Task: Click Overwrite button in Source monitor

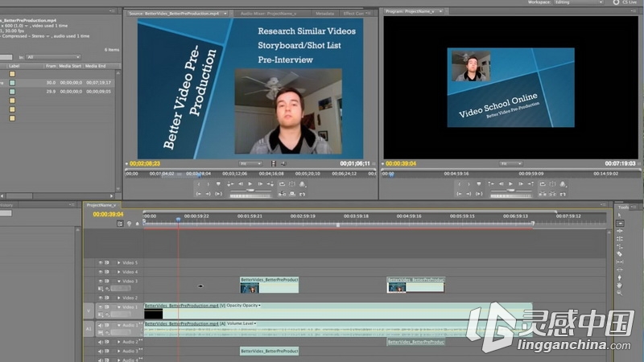Action: [x=292, y=194]
